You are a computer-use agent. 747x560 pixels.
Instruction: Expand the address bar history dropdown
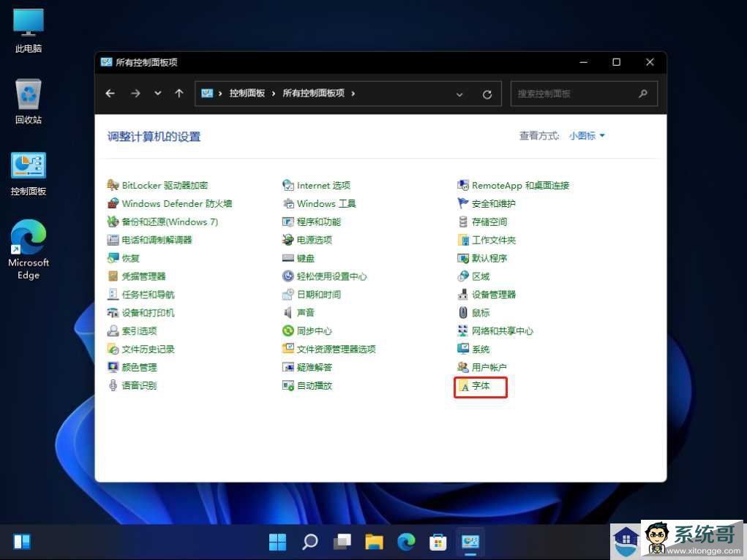pos(459,94)
